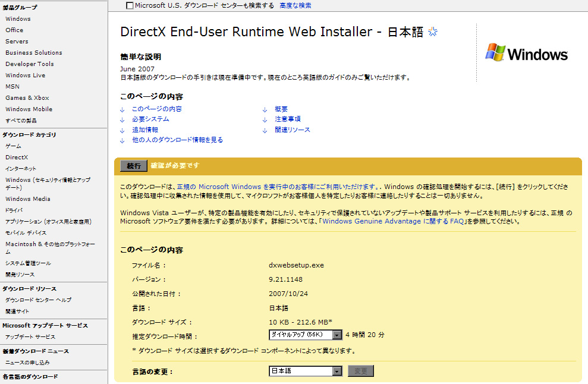Open Games & Xbox sidebar item

coord(27,98)
